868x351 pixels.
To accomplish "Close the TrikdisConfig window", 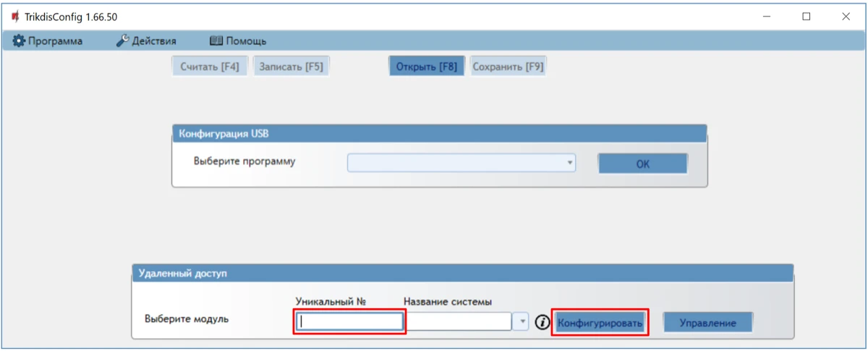I will [x=846, y=16].
